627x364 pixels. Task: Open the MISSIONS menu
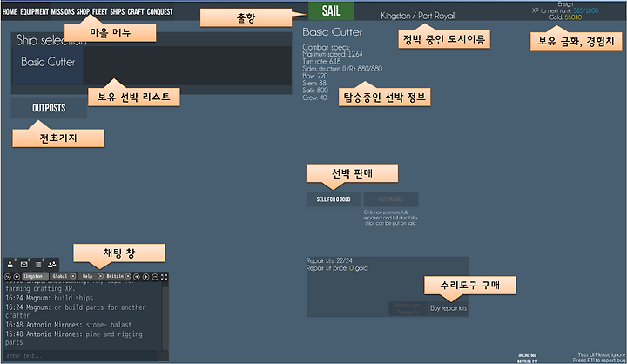(x=63, y=12)
